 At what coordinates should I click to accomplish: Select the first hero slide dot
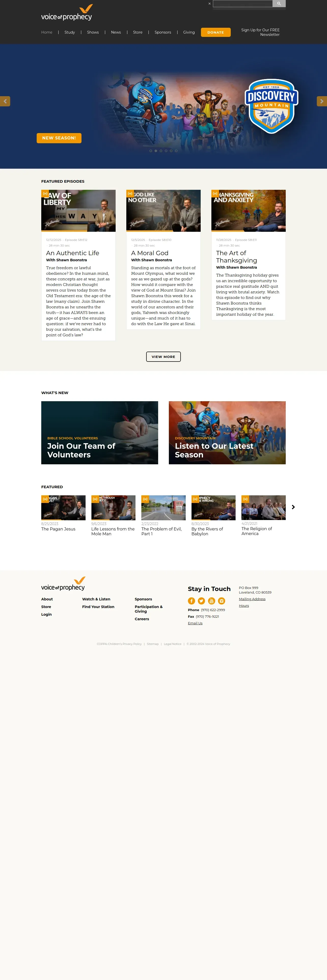[151, 151]
